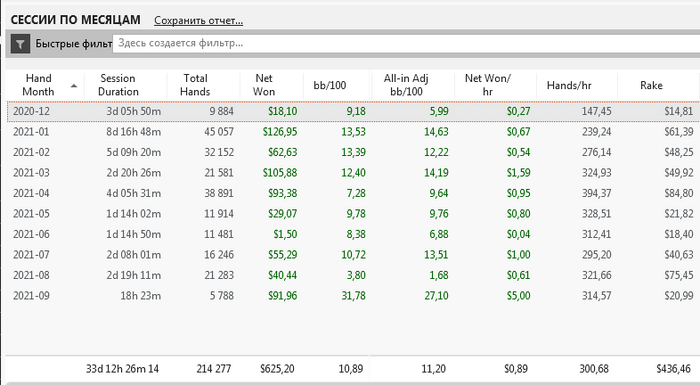The width and height of the screenshot is (700, 385).
Task: Click total hands sum 214 277
Action: point(214,369)
